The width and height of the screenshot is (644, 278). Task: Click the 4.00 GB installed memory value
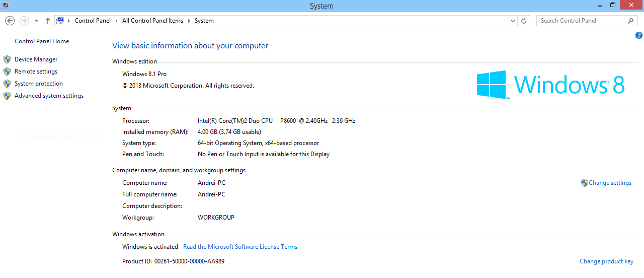[229, 132]
